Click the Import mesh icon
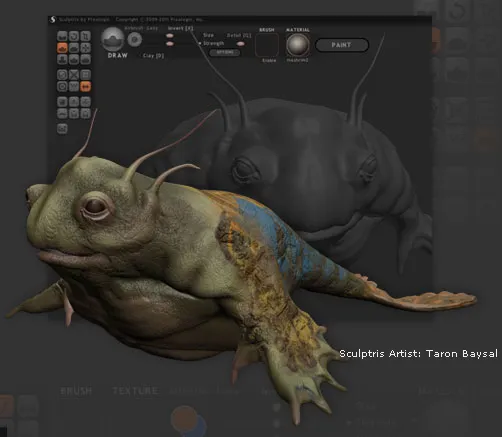 click(x=86, y=102)
